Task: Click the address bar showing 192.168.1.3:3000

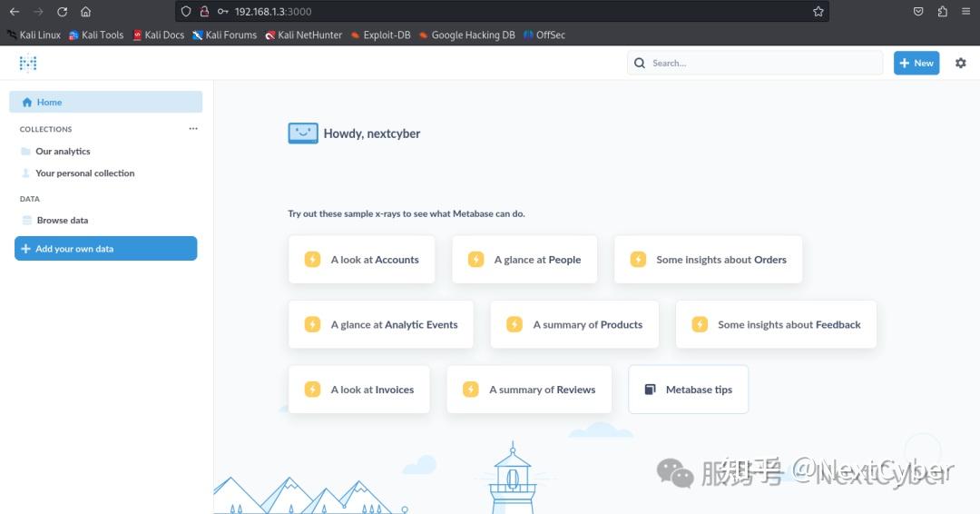Action: (x=503, y=11)
